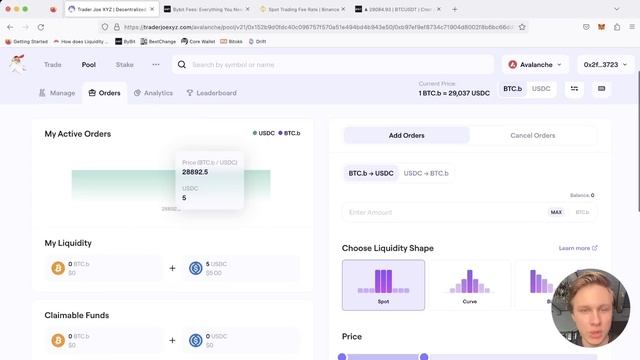Select USDC → BTC.b order direction
640x360 pixels.
[x=426, y=173]
